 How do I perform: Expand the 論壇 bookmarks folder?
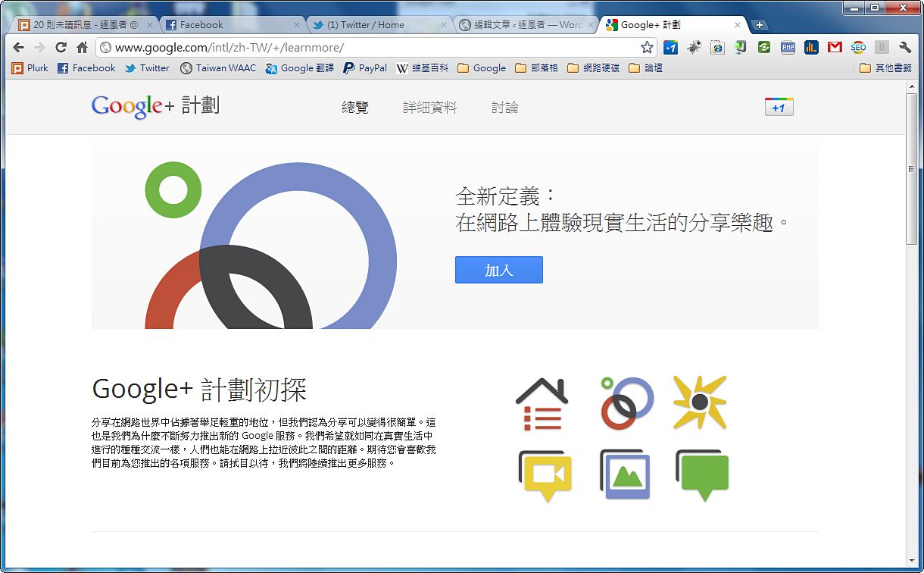coord(646,67)
